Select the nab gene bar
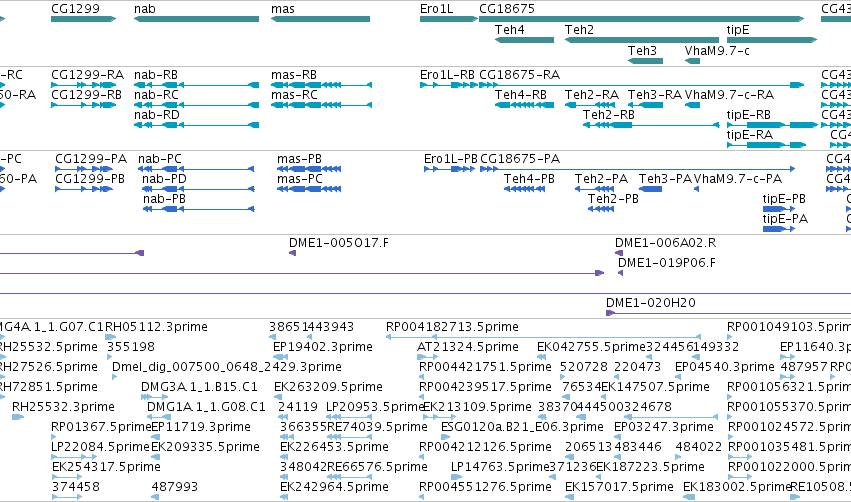This screenshot has width=851, height=502. coord(196,19)
